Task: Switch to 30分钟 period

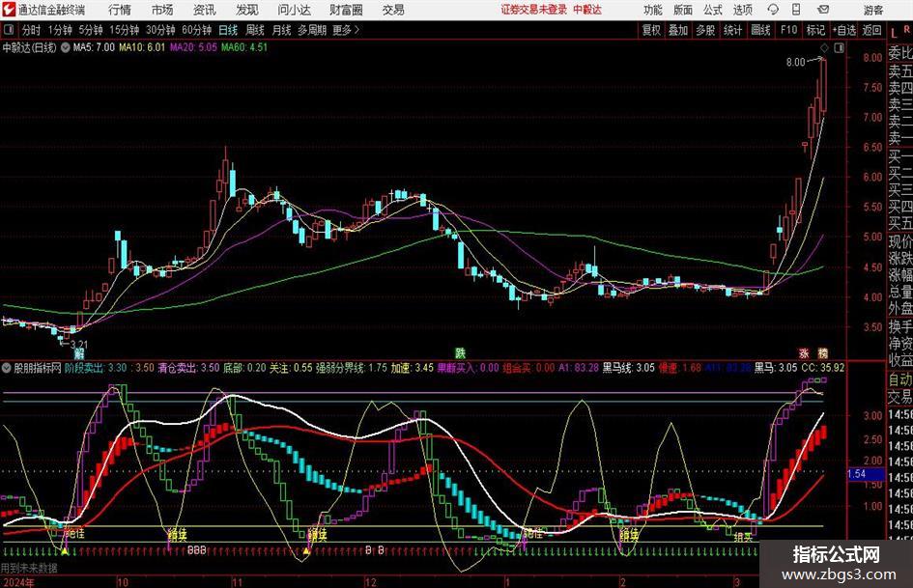Action: pos(160,30)
